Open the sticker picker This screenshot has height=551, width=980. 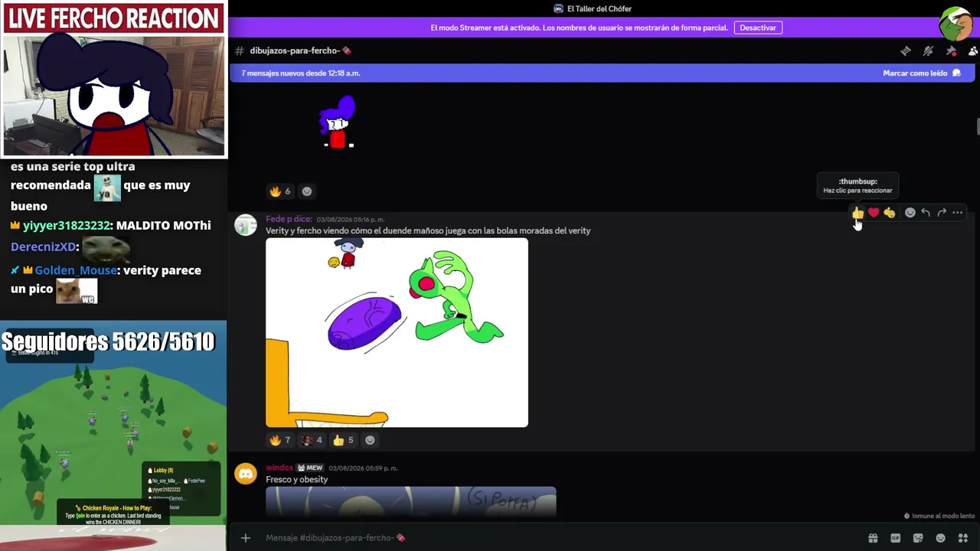(918, 538)
